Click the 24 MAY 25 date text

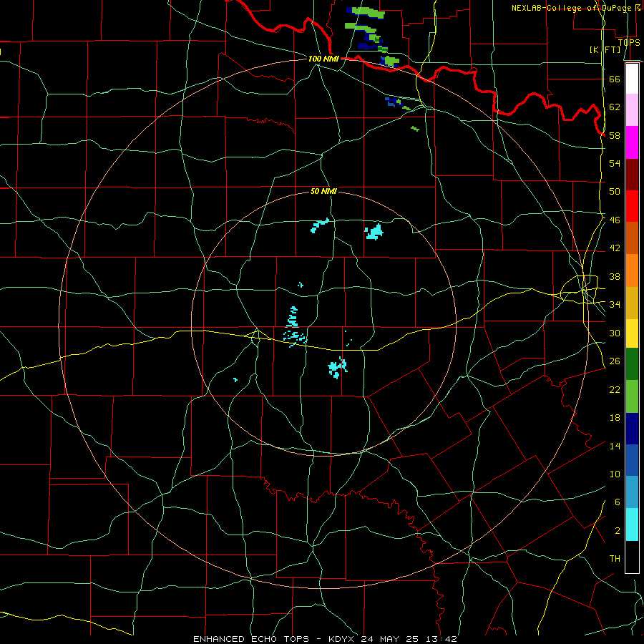(390, 639)
